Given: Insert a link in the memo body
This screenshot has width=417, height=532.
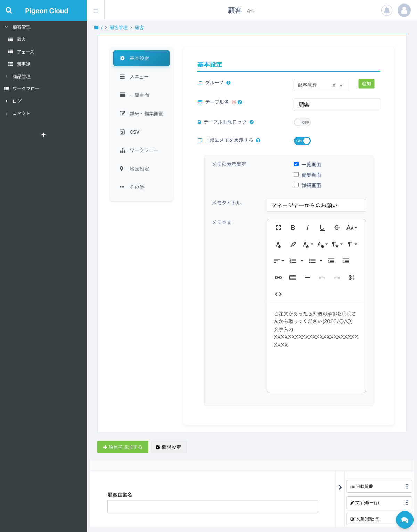Looking at the screenshot, I should pyautogui.click(x=278, y=277).
